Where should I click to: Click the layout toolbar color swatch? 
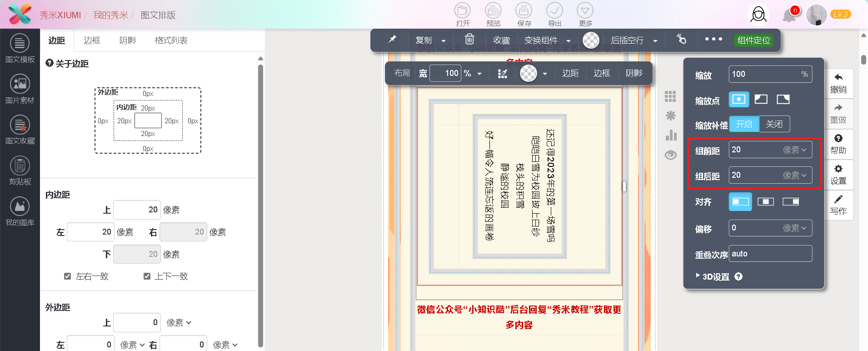click(x=529, y=73)
